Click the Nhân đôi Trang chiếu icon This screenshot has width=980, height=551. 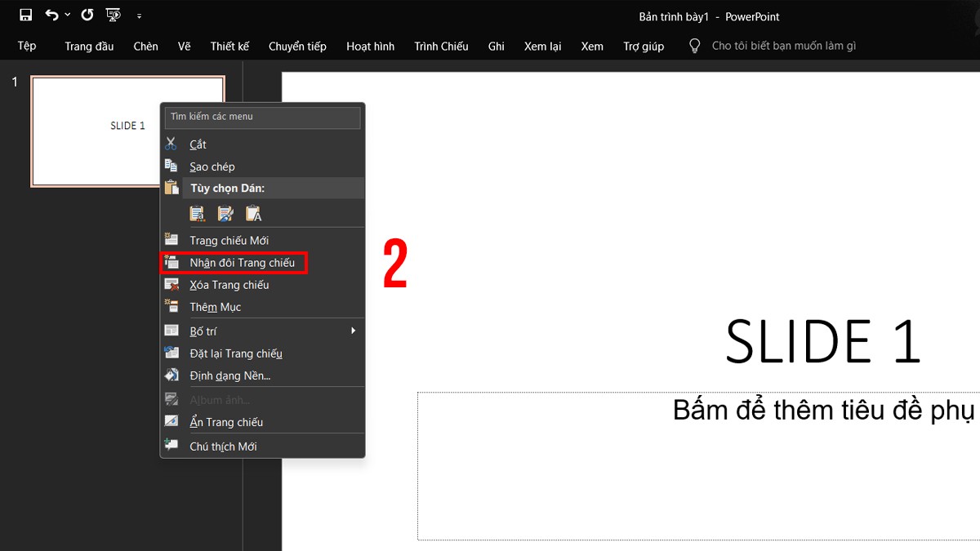click(x=171, y=262)
